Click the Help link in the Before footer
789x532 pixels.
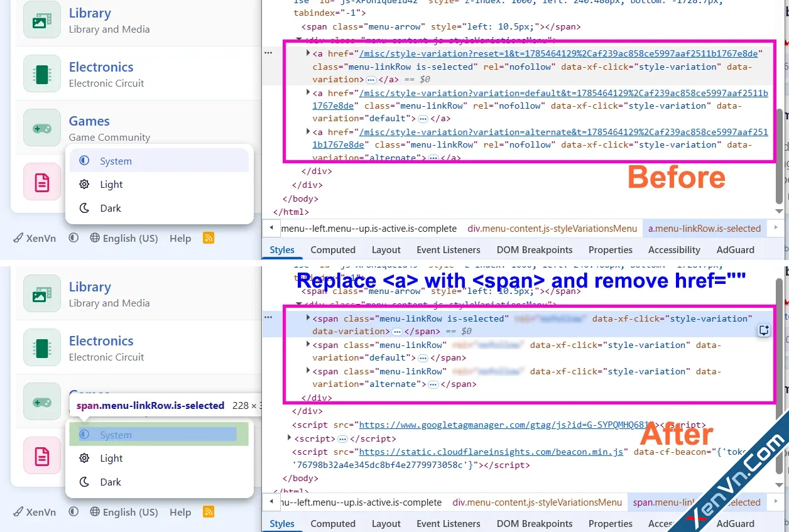pos(180,238)
